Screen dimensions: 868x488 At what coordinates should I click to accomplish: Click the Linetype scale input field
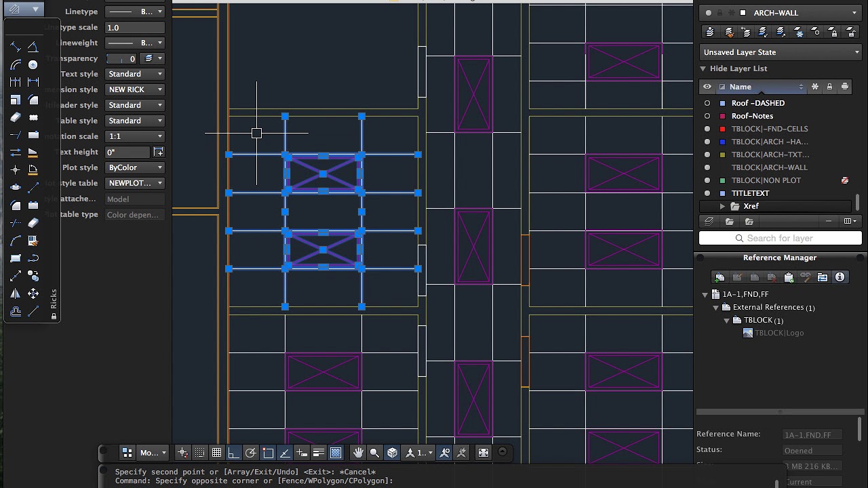tap(136, 27)
